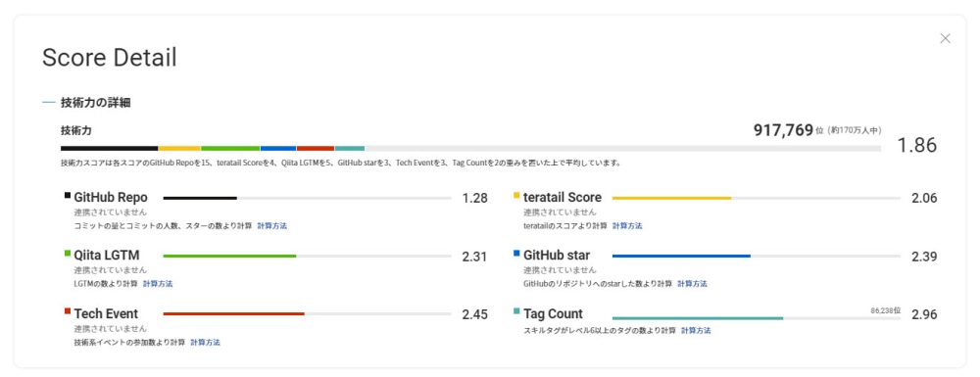Viewport: 980px width, 377px height.
Task: Close the Score Detail dialog
Action: click(945, 39)
